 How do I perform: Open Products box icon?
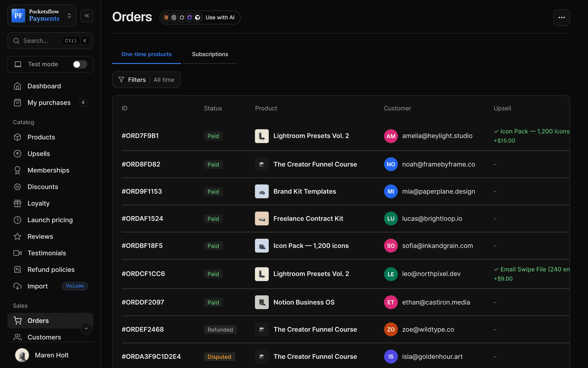click(x=18, y=137)
